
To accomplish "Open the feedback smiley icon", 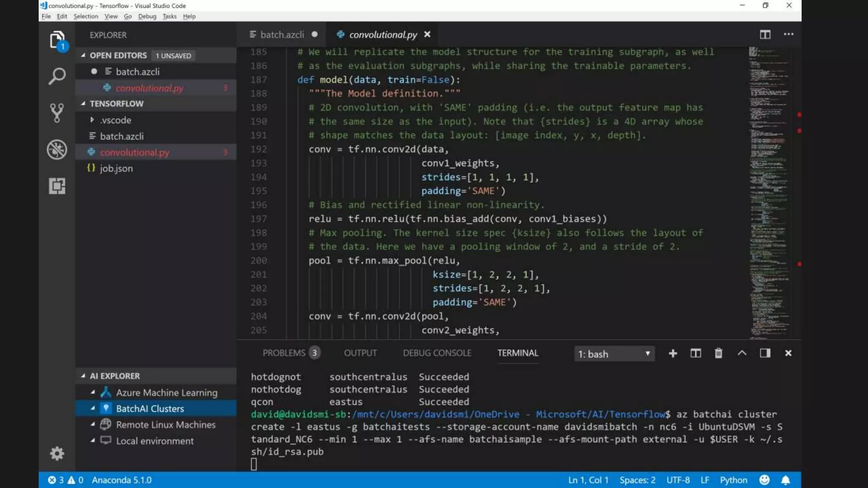I will [764, 480].
